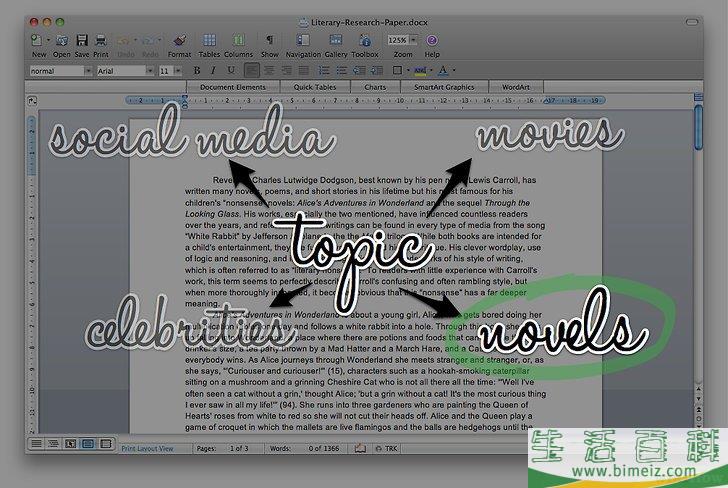Screen dimensions: 728x488
Task: Click the Print toolbar icon
Action: [x=101, y=40]
